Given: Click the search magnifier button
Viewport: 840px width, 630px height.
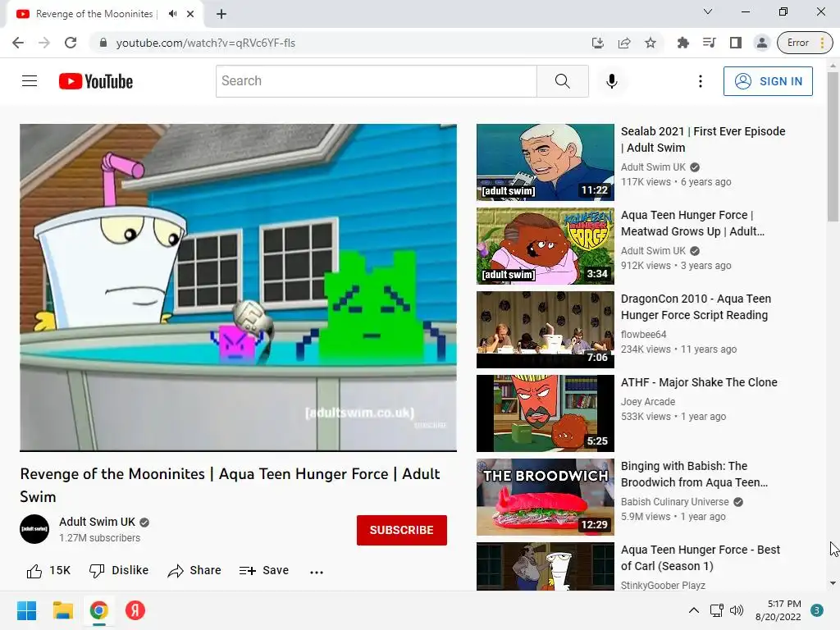Looking at the screenshot, I should [563, 81].
